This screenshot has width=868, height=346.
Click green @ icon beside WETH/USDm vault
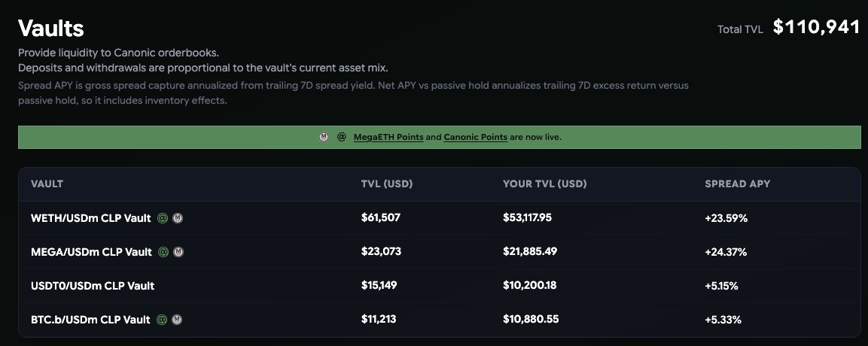162,218
